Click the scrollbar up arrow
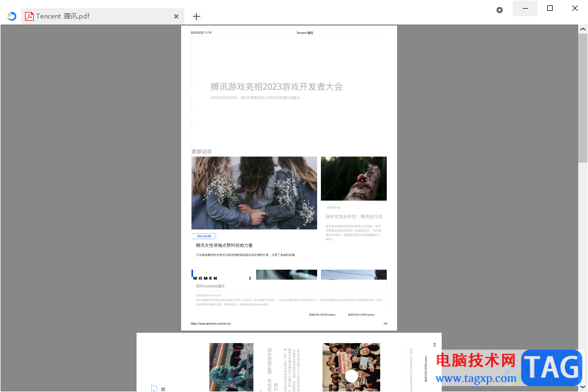The image size is (588, 392). pyautogui.click(x=583, y=29)
